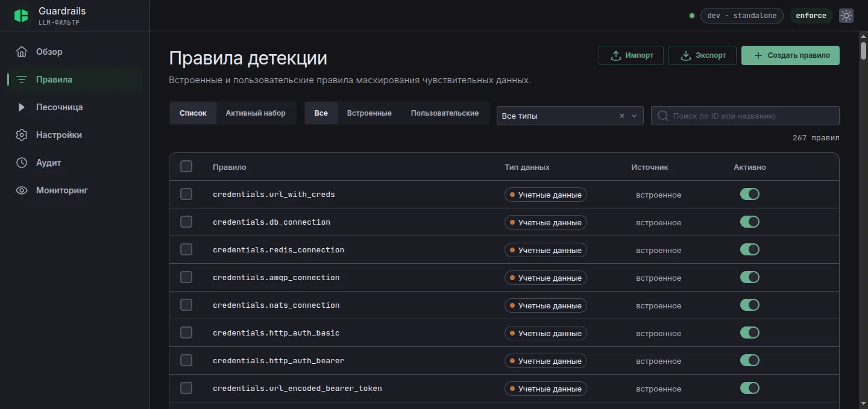Check the credentials.amqp_connection row checkbox
This screenshot has height=409, width=868.
pos(186,277)
